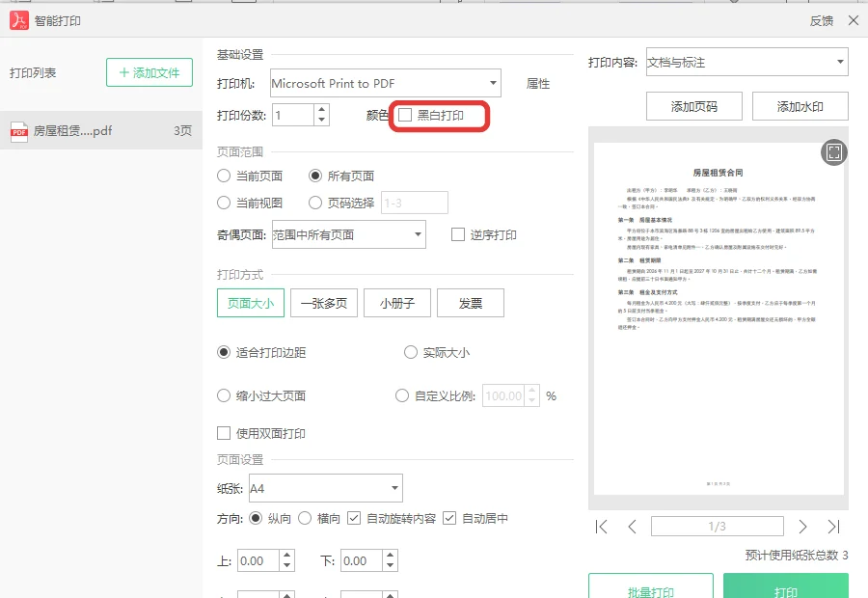Viewport: 868px width, 598px height.
Task: Uncheck 自动居中 checkbox
Action: (449, 518)
